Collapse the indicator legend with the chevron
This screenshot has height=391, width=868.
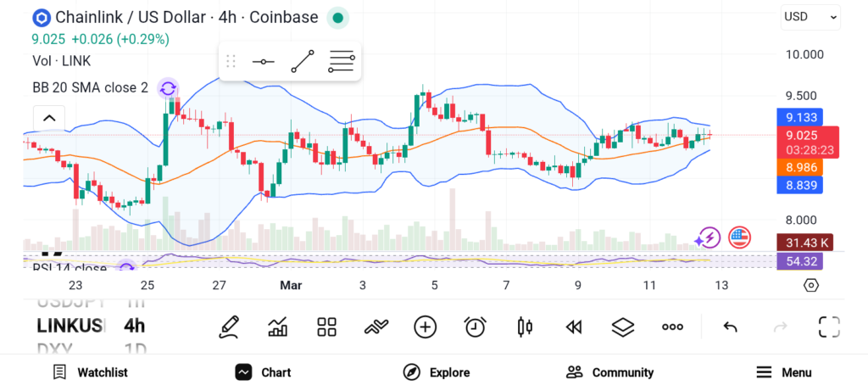point(48,118)
